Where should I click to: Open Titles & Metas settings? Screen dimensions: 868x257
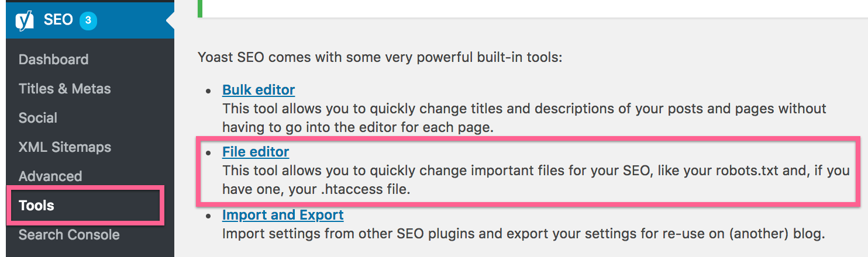(64, 89)
